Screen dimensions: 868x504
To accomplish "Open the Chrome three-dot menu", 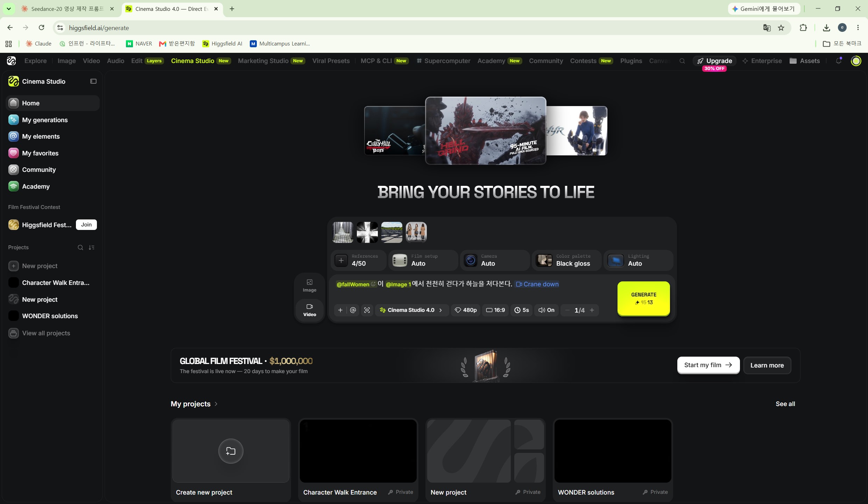I will [x=858, y=28].
